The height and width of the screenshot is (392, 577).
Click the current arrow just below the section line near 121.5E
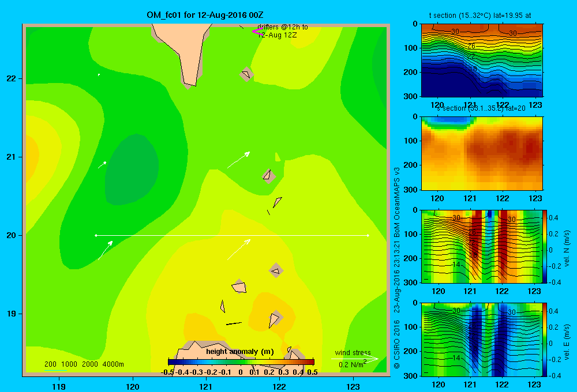tap(239, 250)
